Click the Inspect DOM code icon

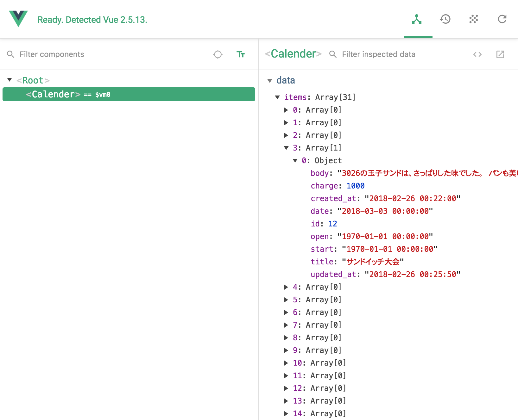tap(477, 54)
